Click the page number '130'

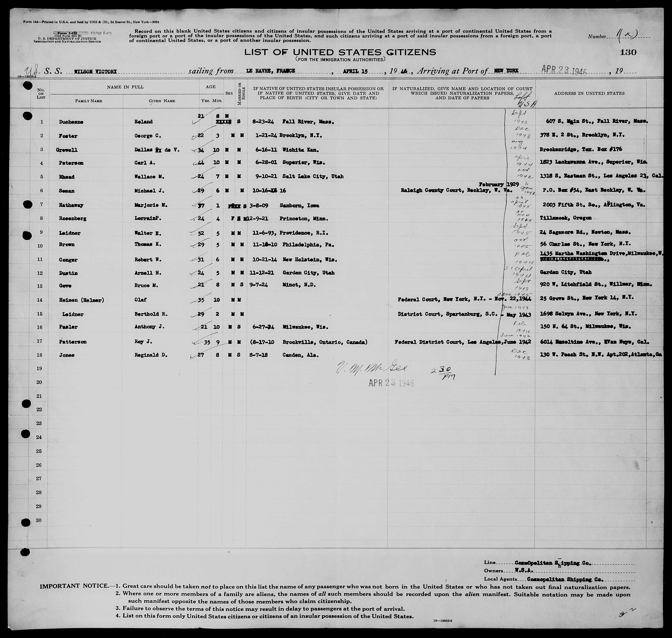point(628,52)
